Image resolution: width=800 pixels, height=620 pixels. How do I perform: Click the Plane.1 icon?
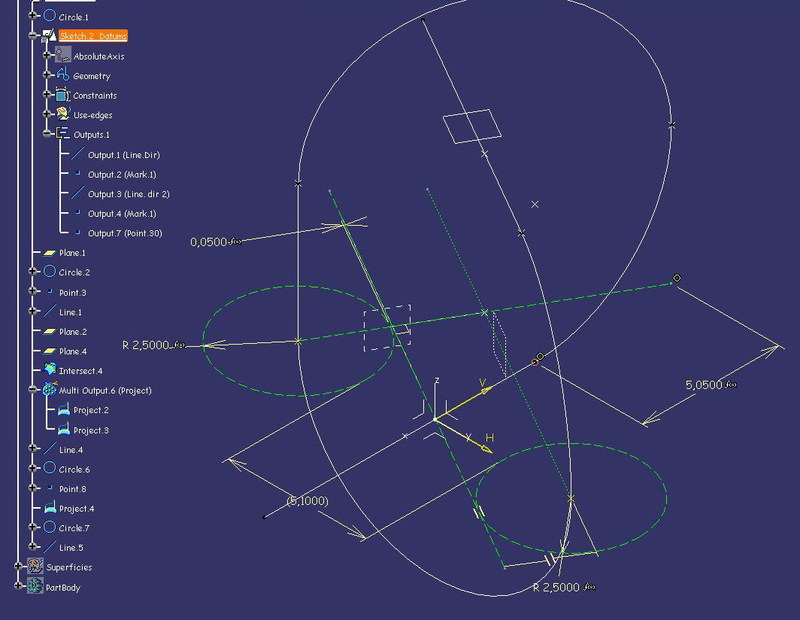49,253
